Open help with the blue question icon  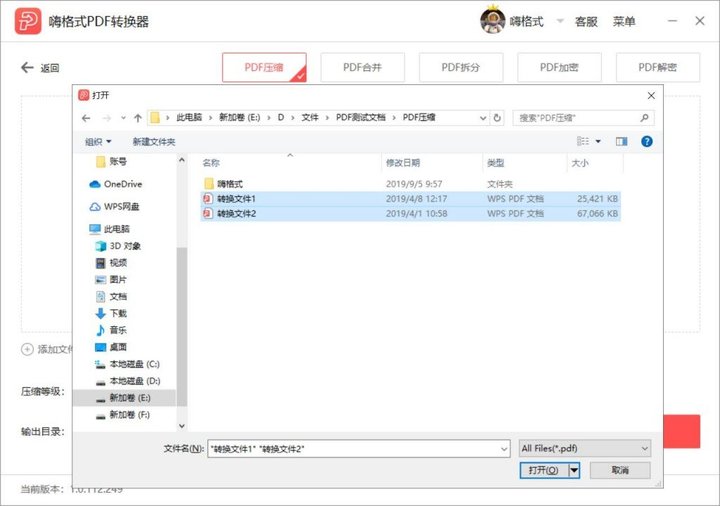point(647,141)
